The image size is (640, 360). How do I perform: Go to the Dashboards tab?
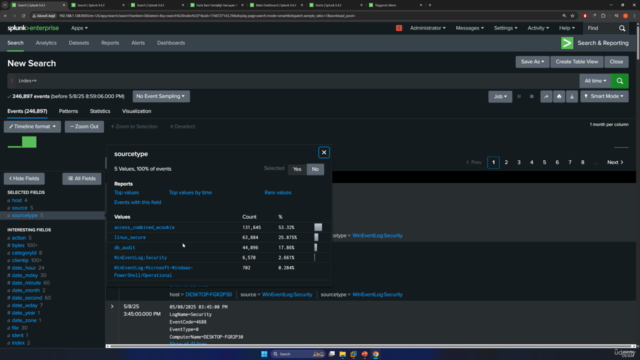[171, 43]
